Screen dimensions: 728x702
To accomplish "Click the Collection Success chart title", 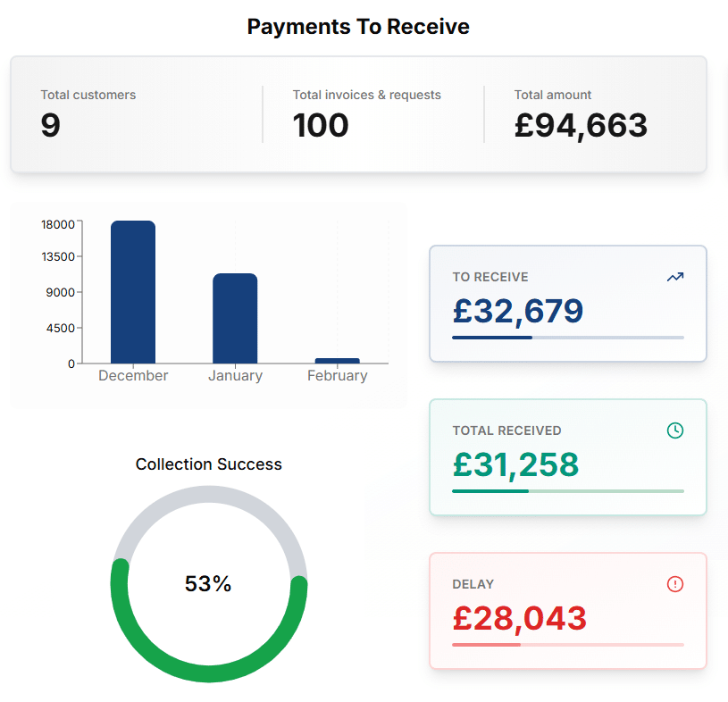I will tap(209, 464).
